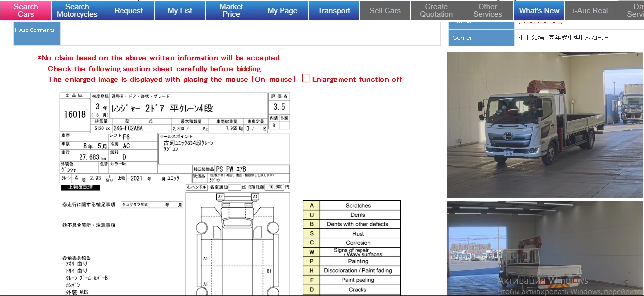Viewport: 644px width, 296px height.
Task: Click the What's New button
Action: (x=539, y=10)
